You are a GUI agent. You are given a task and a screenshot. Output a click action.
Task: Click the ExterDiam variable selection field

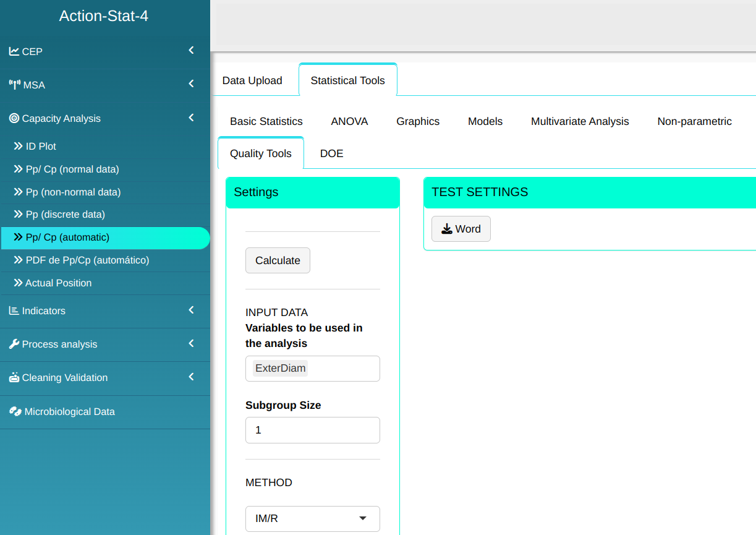pos(312,369)
